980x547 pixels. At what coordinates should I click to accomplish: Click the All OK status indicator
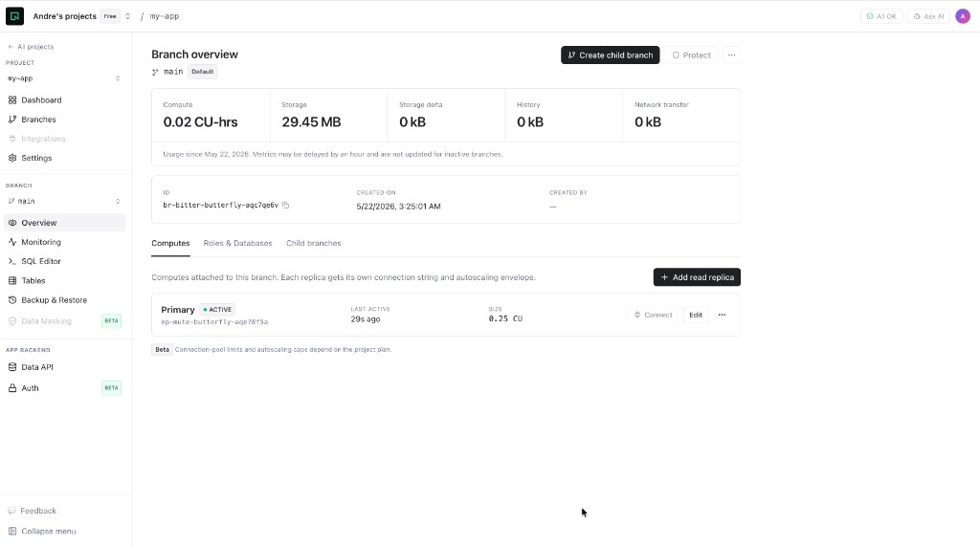[881, 16]
